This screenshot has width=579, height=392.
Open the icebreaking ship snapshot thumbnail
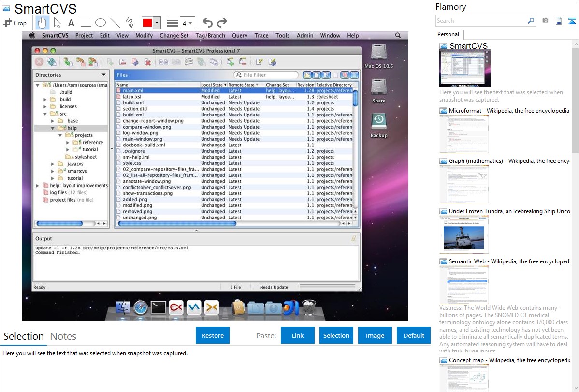(464, 234)
